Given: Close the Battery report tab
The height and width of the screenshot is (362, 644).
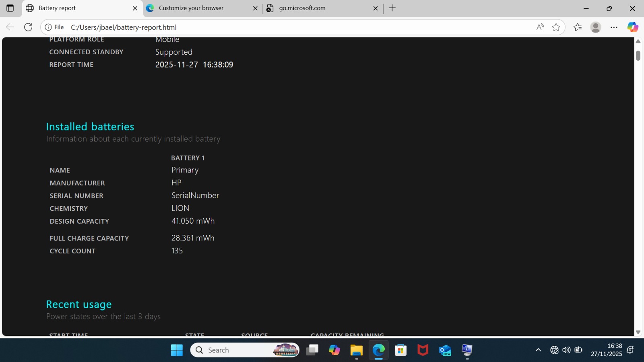Looking at the screenshot, I should [x=135, y=8].
